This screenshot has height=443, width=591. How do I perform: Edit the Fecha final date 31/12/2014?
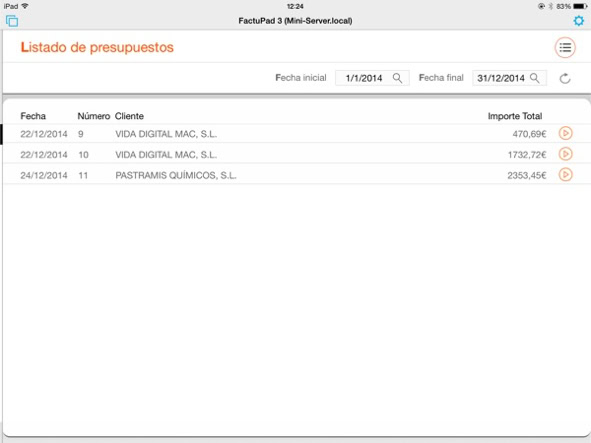pyautogui.click(x=501, y=78)
